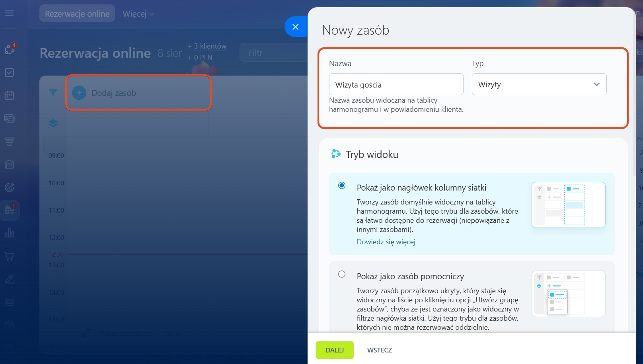
Task: Click the '+ 3 klientów' counter
Action: pyautogui.click(x=207, y=46)
